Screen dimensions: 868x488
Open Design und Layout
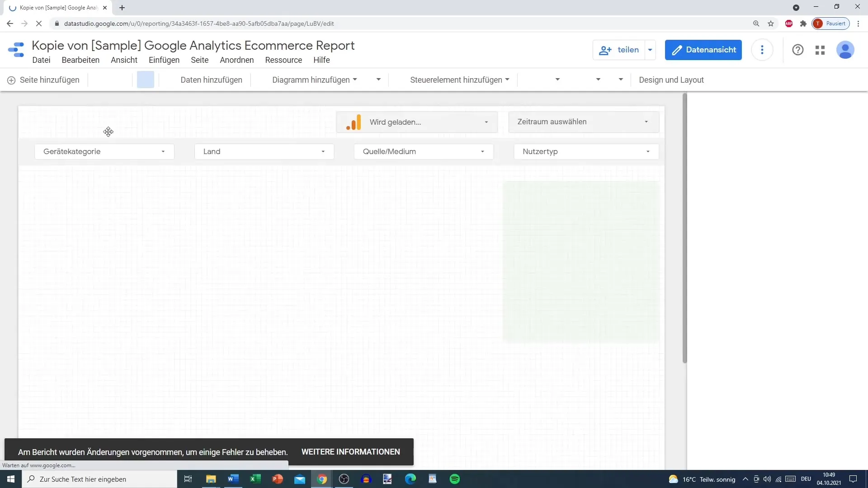pyautogui.click(x=671, y=80)
